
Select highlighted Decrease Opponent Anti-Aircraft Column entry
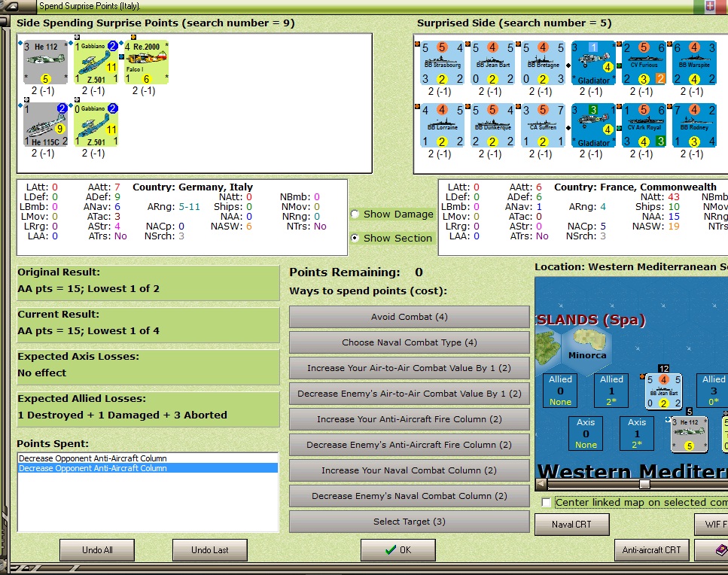(148, 468)
